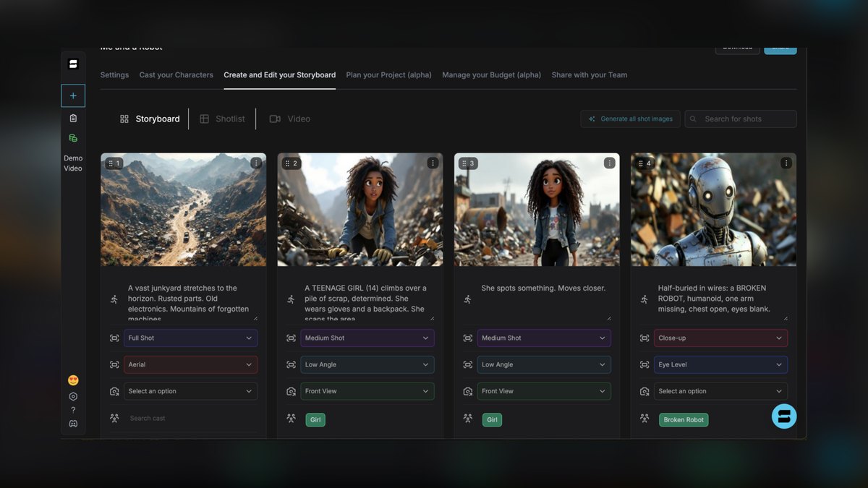Click the round blue chat widget icon
Viewport: 868px width, 488px height.
point(784,416)
